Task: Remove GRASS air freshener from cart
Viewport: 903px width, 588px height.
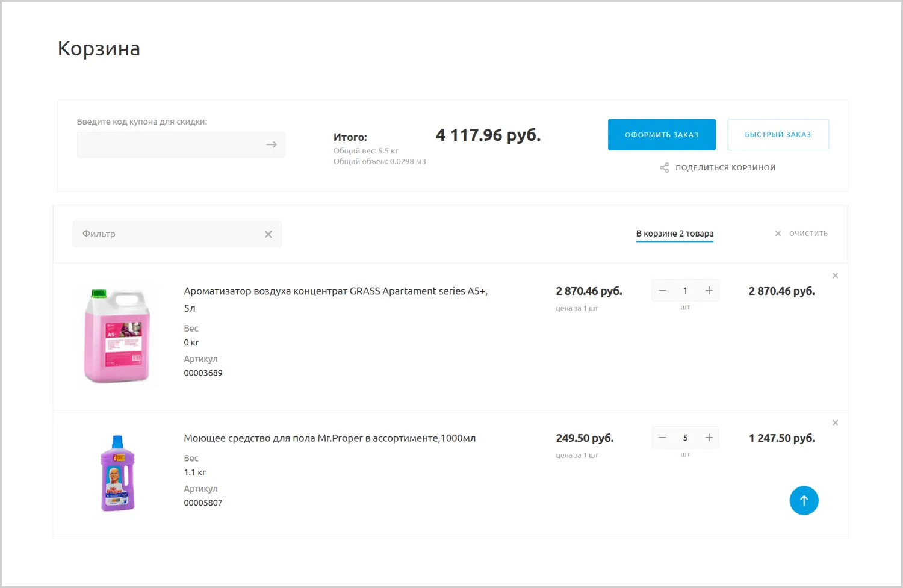Action: point(835,276)
